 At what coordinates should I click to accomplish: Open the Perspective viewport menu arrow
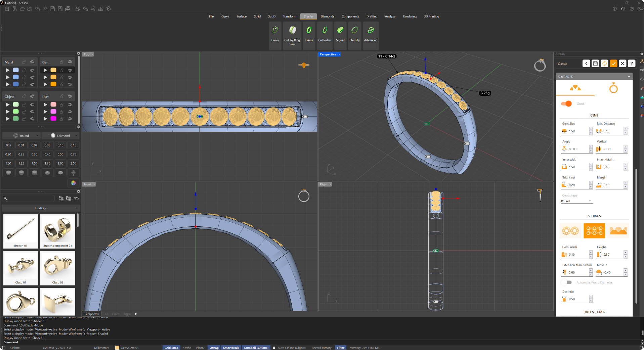coord(339,54)
